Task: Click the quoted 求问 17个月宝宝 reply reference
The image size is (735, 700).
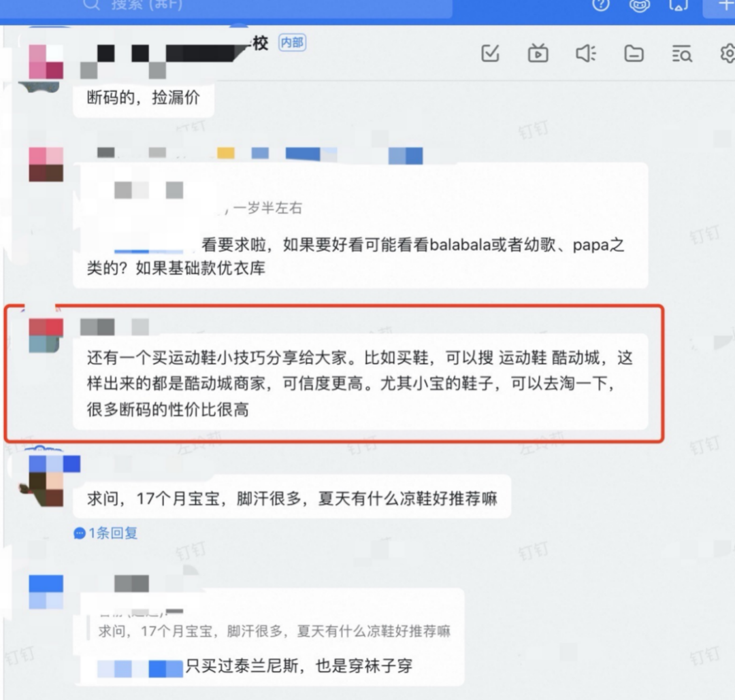Action: tap(274, 631)
